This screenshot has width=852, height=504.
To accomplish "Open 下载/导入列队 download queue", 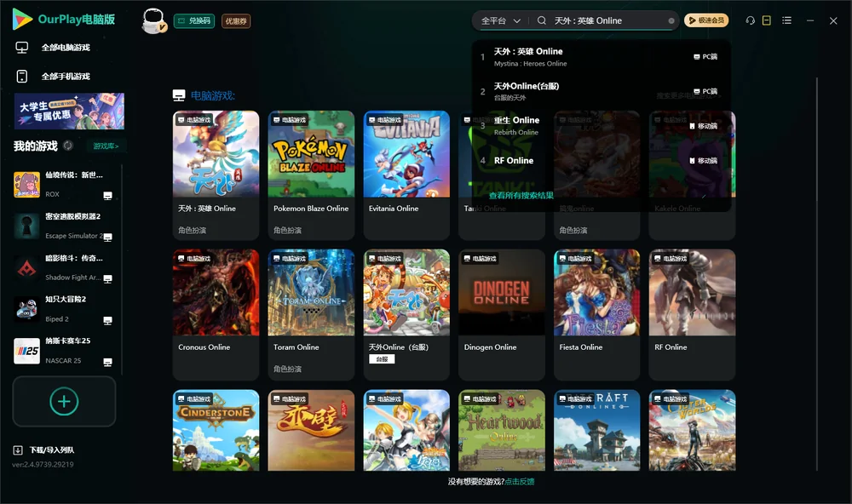I will (x=44, y=450).
